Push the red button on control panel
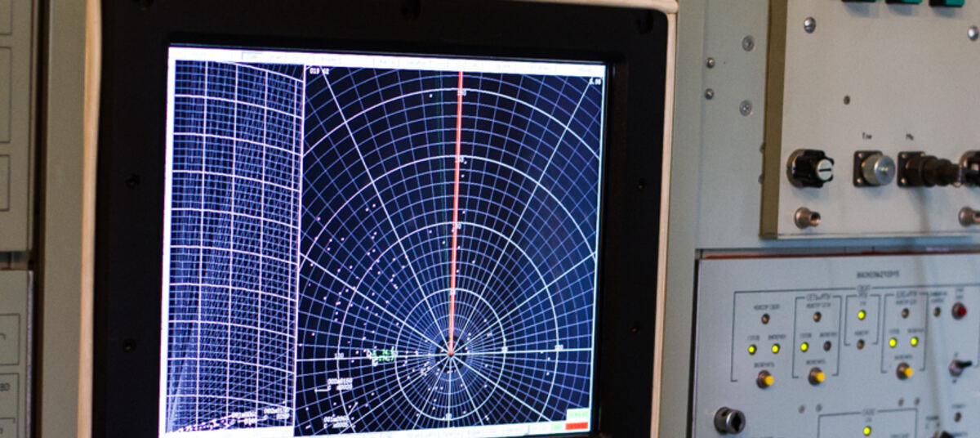The height and width of the screenshot is (438, 980). (x=959, y=311)
